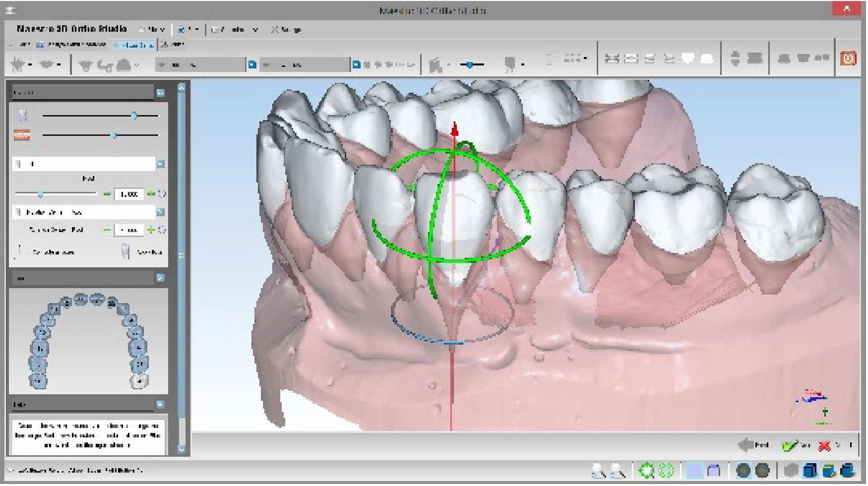Switch to the Preparation tab
868x486 pixels.
pyautogui.click(x=71, y=44)
